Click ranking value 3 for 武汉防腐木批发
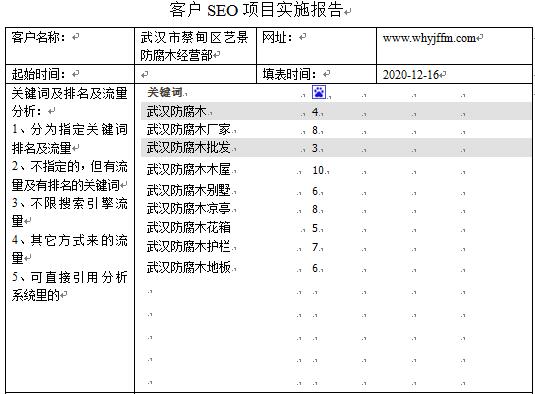535x394 pixels. 315,148
